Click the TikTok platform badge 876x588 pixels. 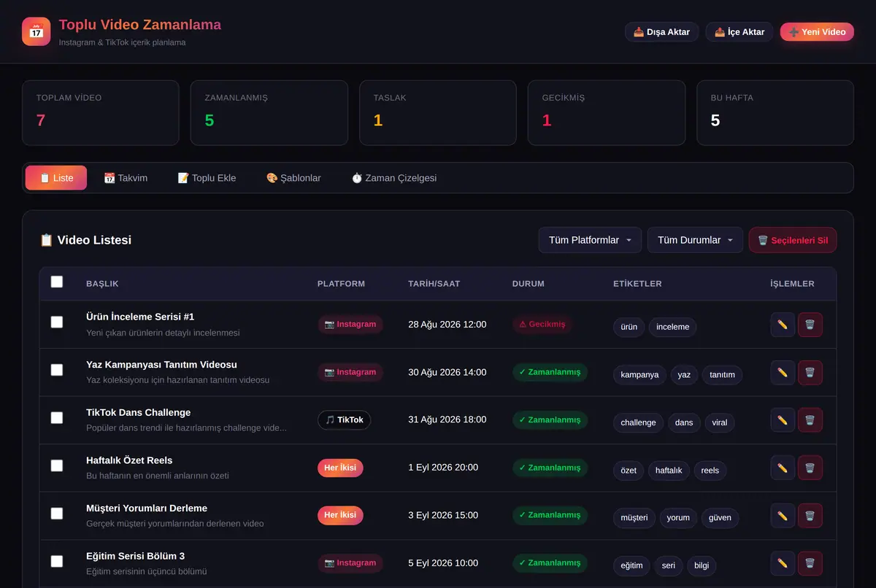pyautogui.click(x=345, y=420)
